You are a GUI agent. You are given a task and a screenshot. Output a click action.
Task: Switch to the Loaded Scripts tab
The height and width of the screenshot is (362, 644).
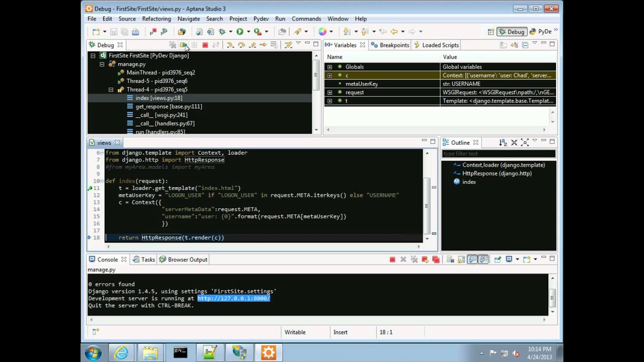[436, 45]
